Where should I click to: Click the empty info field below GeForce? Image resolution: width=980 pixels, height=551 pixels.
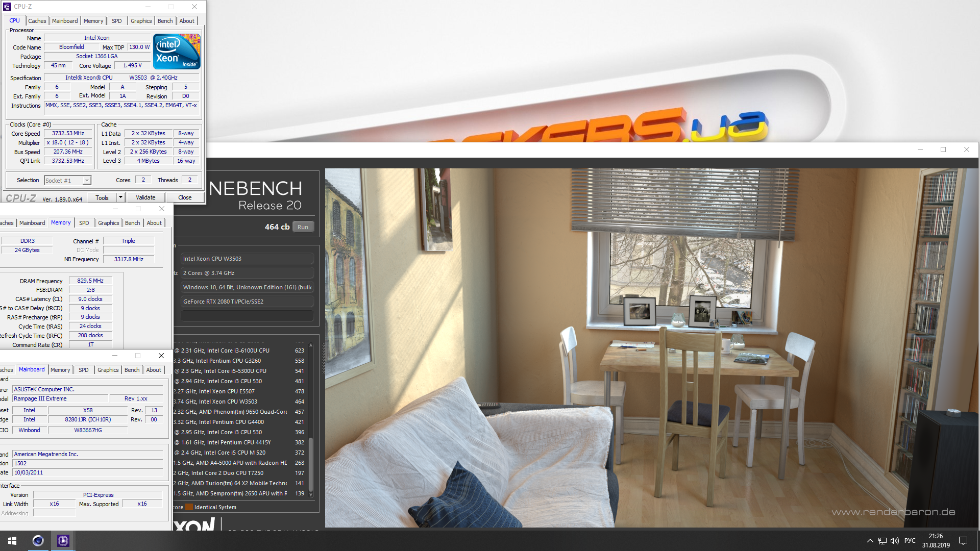247,316
